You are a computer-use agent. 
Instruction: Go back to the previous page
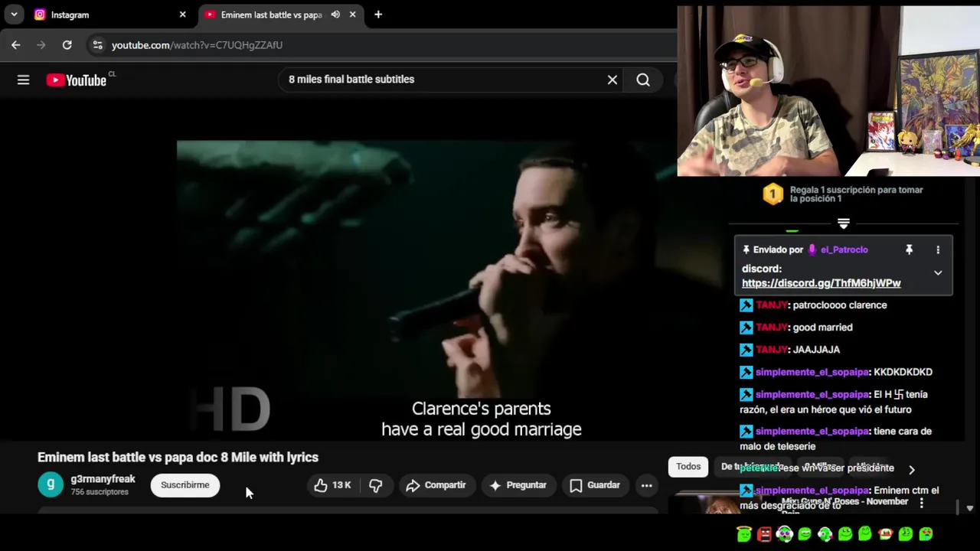coord(15,45)
